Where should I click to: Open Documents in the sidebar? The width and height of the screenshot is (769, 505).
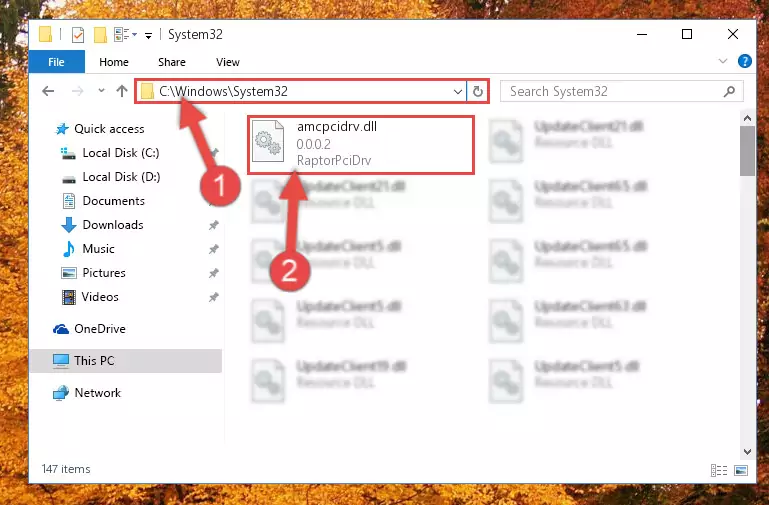(x=113, y=201)
